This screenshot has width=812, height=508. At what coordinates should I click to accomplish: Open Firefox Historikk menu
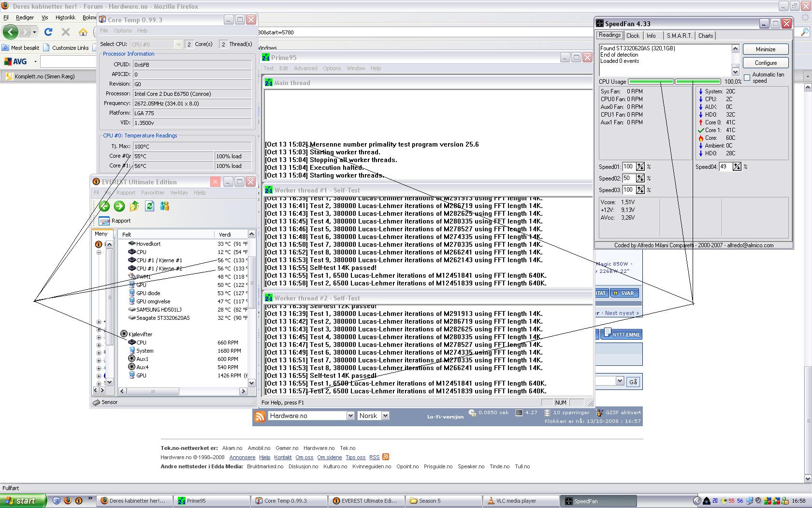click(65, 17)
